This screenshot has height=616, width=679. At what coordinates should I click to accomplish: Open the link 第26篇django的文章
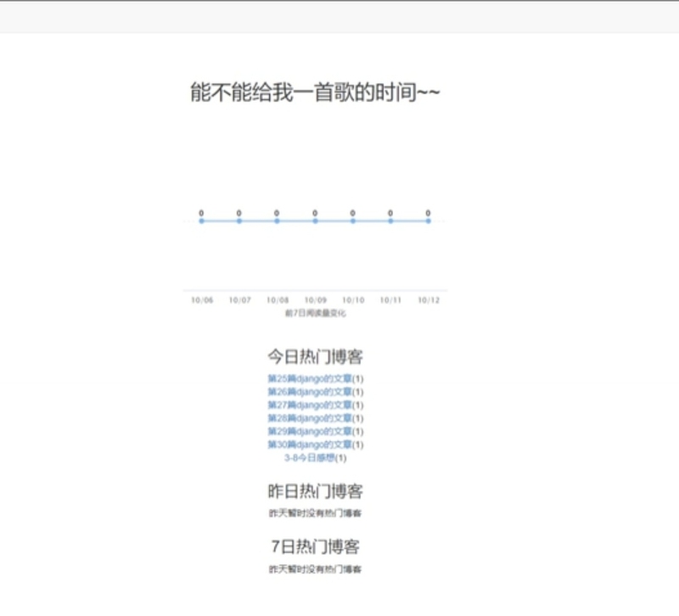[310, 392]
